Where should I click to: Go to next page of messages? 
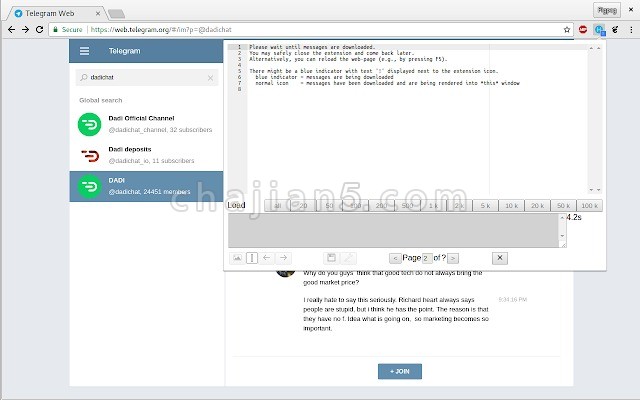pos(453,258)
